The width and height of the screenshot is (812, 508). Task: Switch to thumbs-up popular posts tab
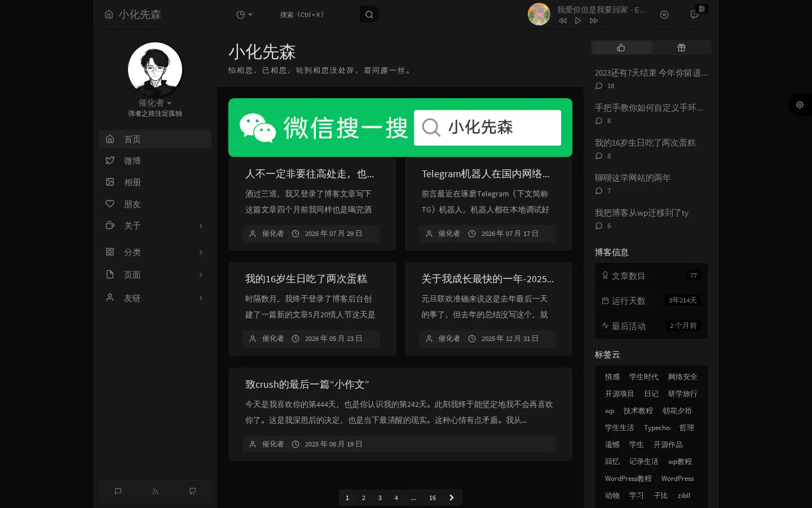click(x=621, y=47)
